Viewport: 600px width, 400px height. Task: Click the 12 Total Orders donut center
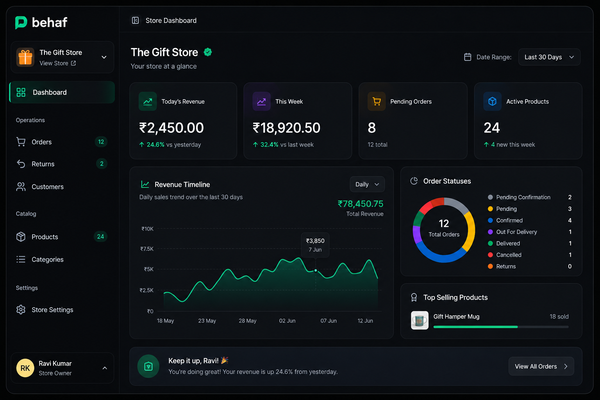pyautogui.click(x=444, y=228)
